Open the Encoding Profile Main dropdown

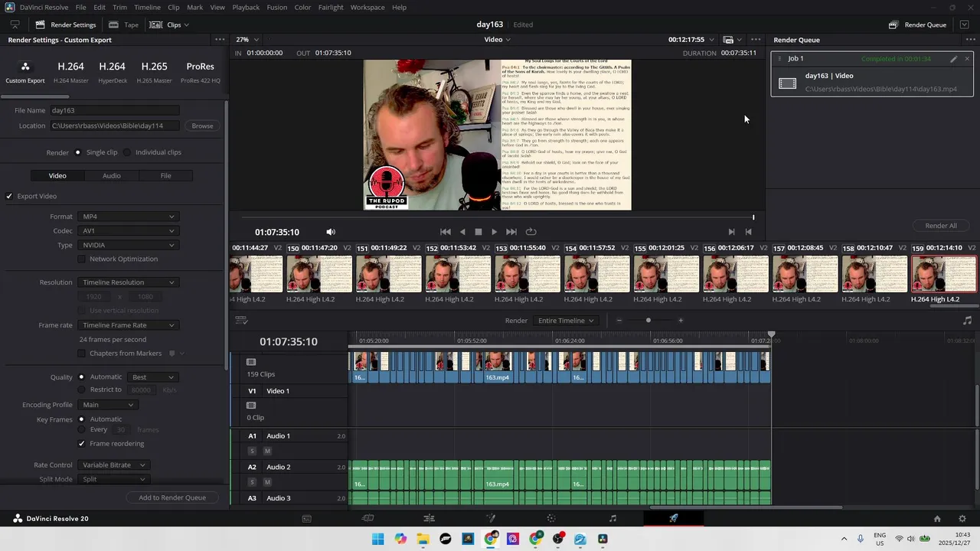[107, 405]
